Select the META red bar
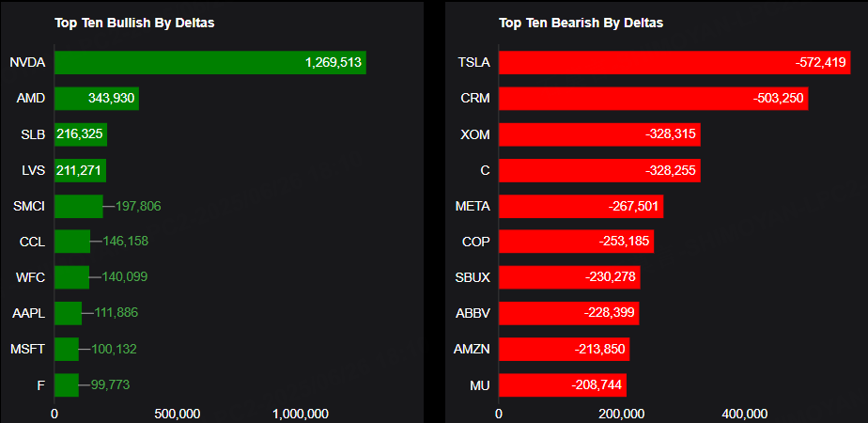This screenshot has height=423, width=868. coord(581,206)
